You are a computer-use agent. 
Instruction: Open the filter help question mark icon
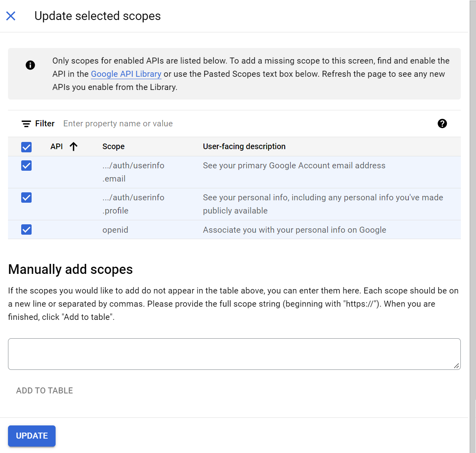(442, 124)
